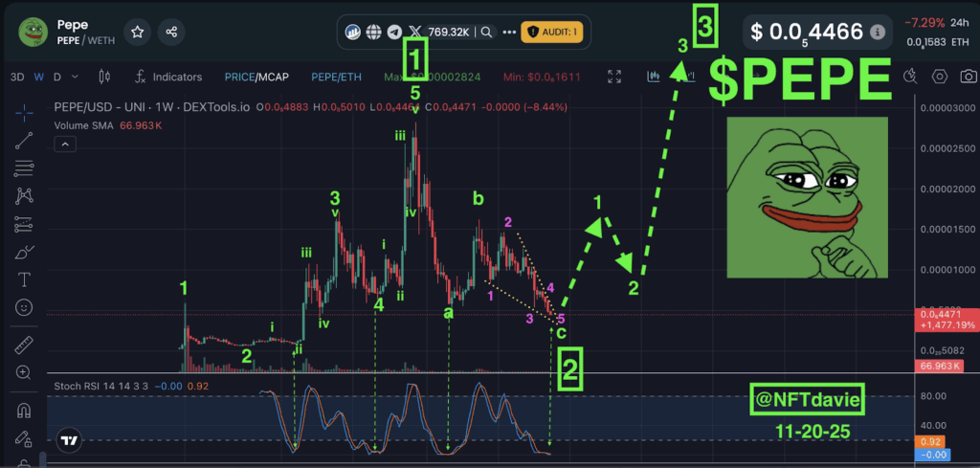Screen dimensions: 980x468
Task: Open the timeframe dropdown chevron
Action: tap(75, 77)
